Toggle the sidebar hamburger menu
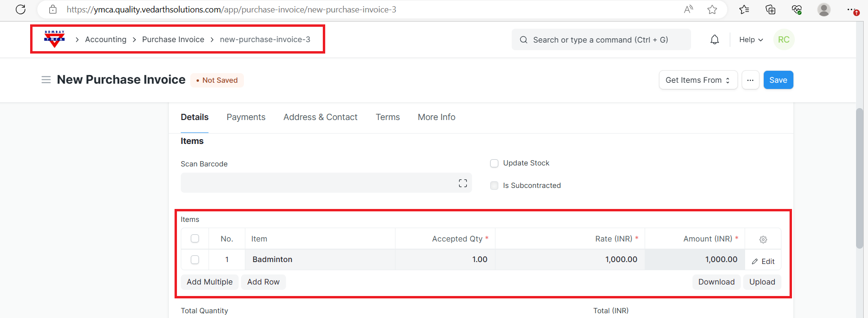868x318 pixels. (x=46, y=80)
